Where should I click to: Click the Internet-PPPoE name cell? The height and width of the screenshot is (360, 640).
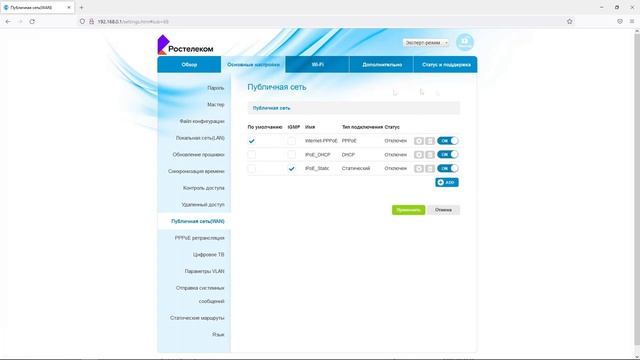click(321, 141)
